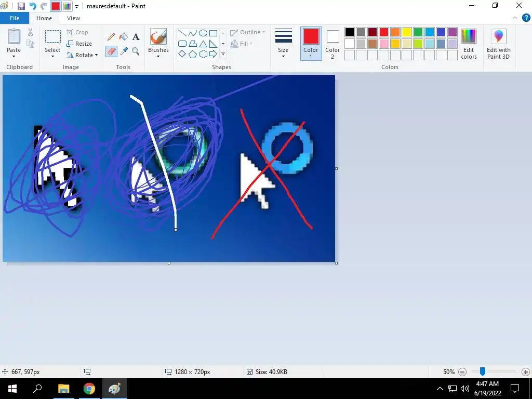Click the Paste clipboard icon
Viewport: 532px width, 399px height.
coord(14,37)
